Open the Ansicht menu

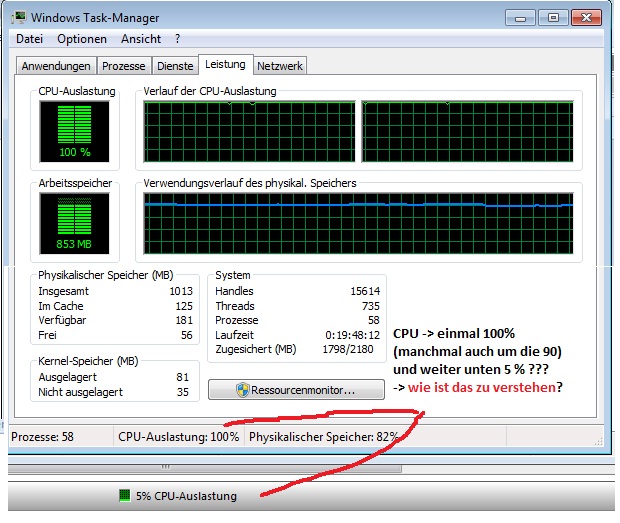coord(141,39)
